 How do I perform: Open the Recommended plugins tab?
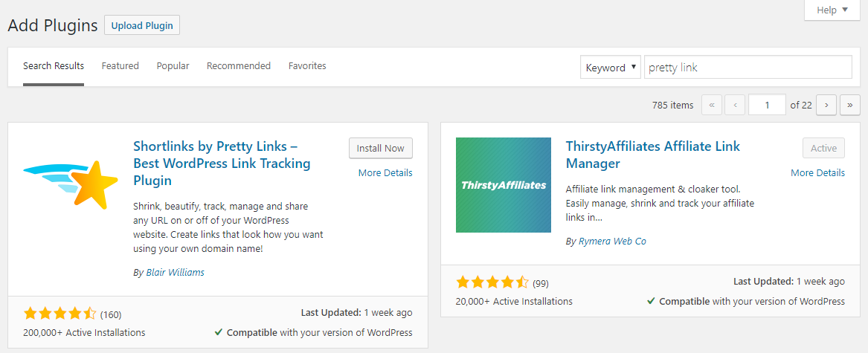[x=239, y=66]
